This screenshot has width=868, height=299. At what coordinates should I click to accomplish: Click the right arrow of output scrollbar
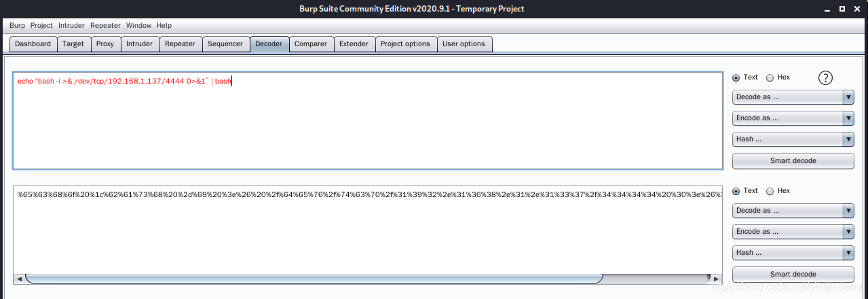717,279
